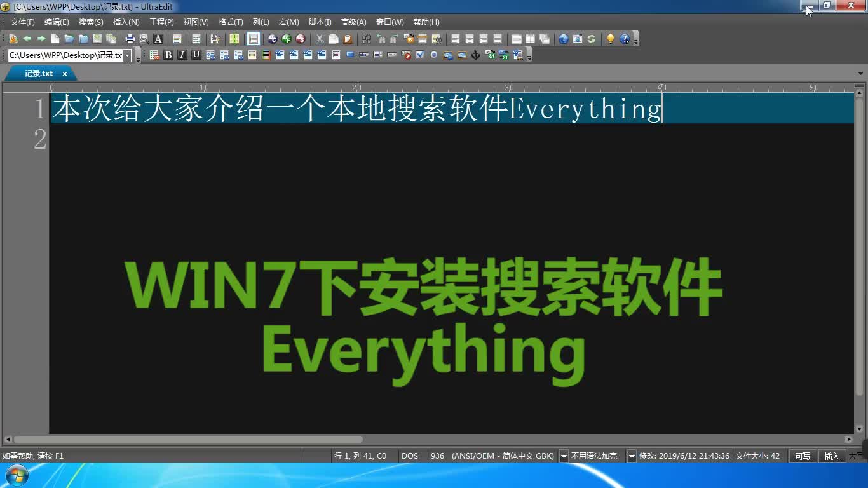Open the 编辑(E) menu
The image size is (868, 488).
click(57, 22)
